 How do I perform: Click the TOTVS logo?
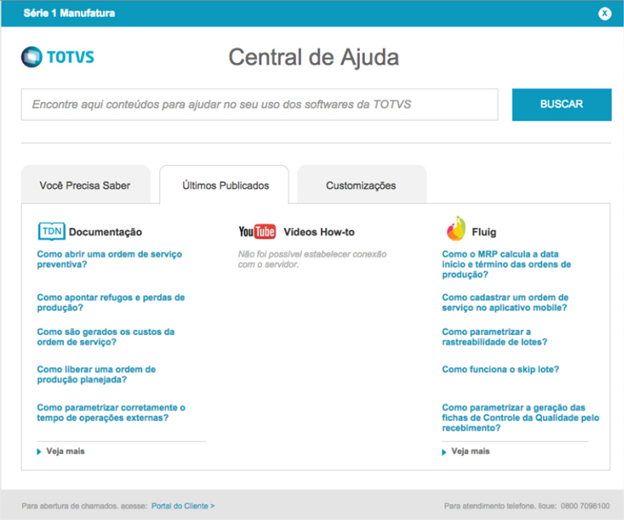coord(58,57)
